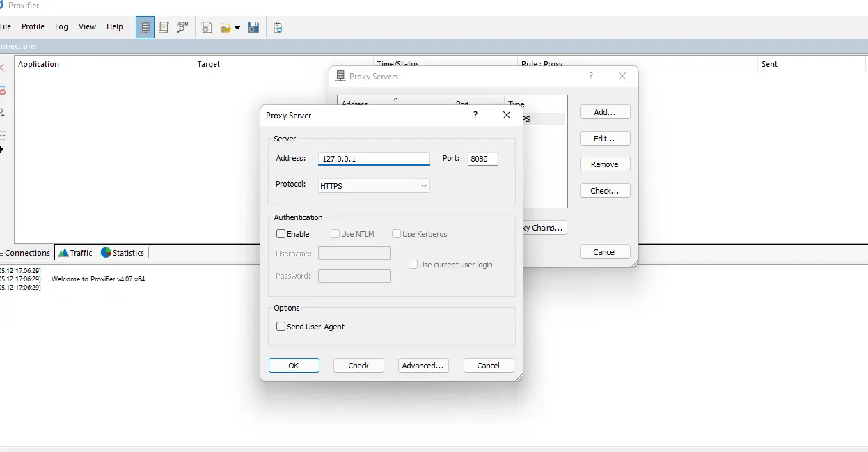Screen dimensions: 868x452
Task: Open Proxification Rules from the toolbar
Action: click(164, 27)
